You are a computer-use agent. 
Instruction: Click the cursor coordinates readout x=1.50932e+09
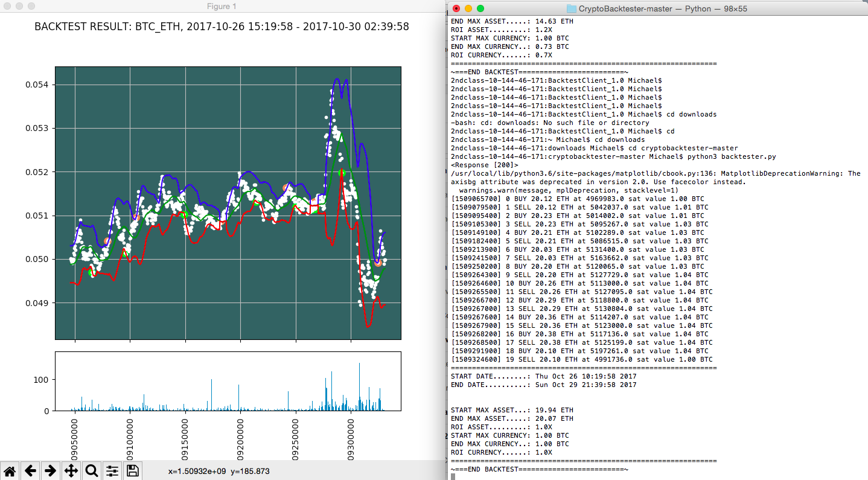coord(219,471)
